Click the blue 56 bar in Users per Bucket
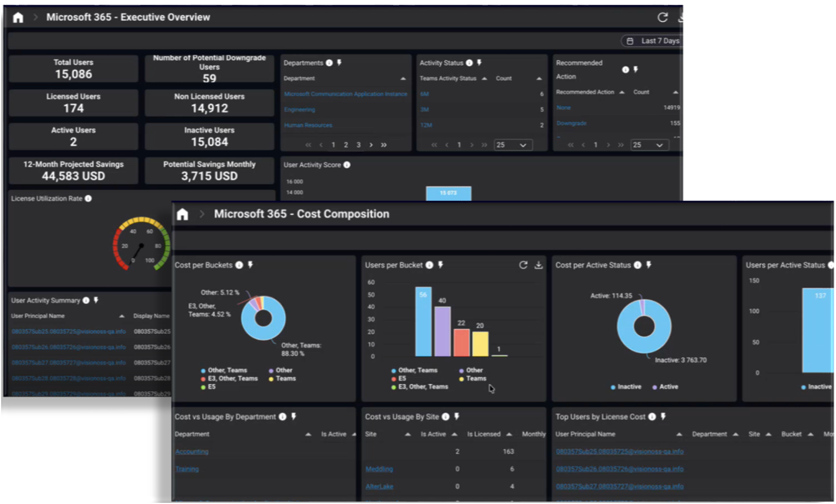 pos(423,321)
